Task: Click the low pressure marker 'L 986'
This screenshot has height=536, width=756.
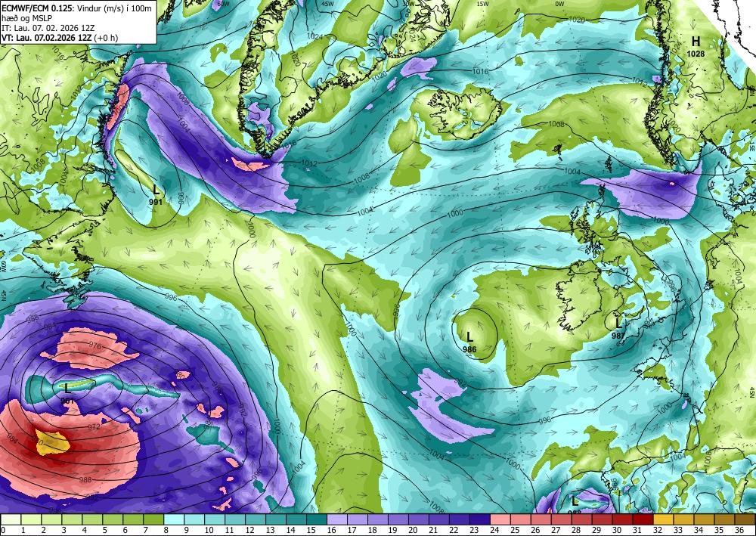Action: [469, 342]
